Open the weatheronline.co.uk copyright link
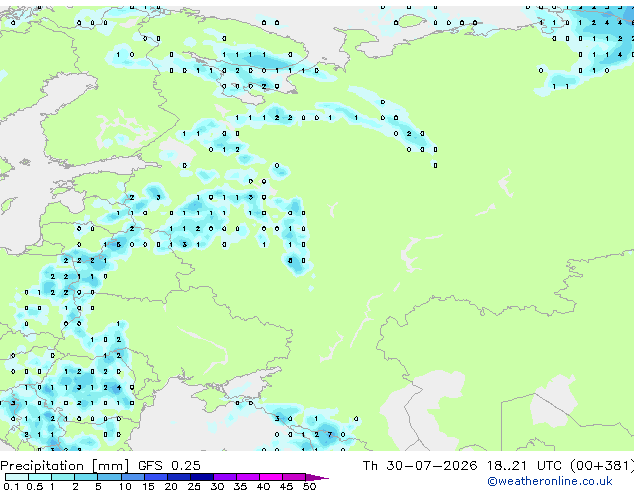Viewport: 634px width, 490px height. [550, 481]
